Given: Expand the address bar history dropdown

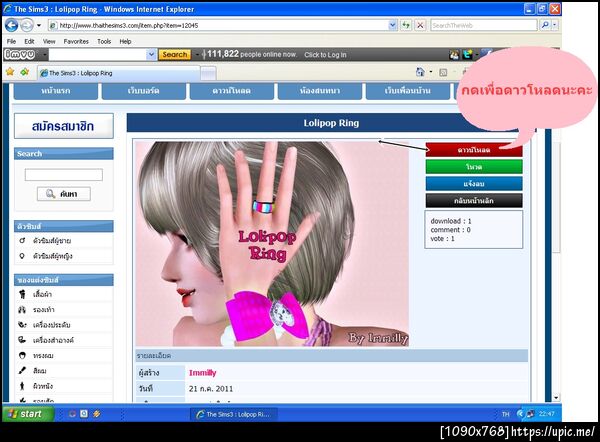Looking at the screenshot, I should pyautogui.click(x=393, y=26).
